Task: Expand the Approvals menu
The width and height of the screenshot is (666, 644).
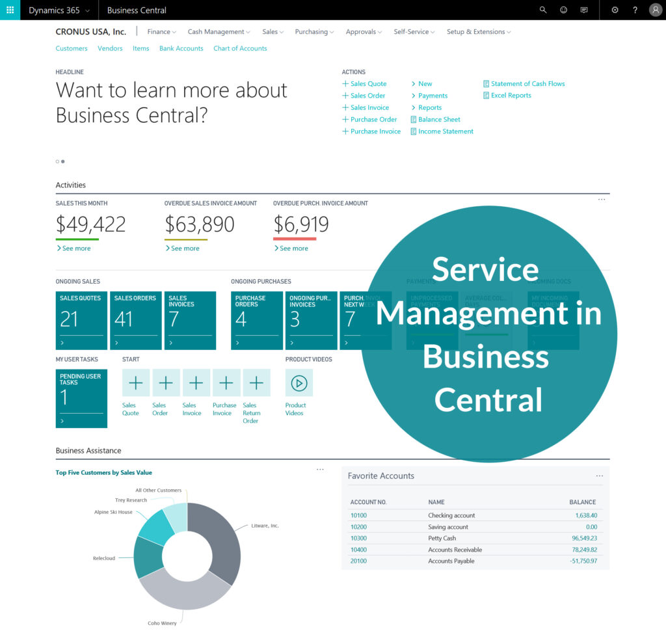Action: click(364, 32)
